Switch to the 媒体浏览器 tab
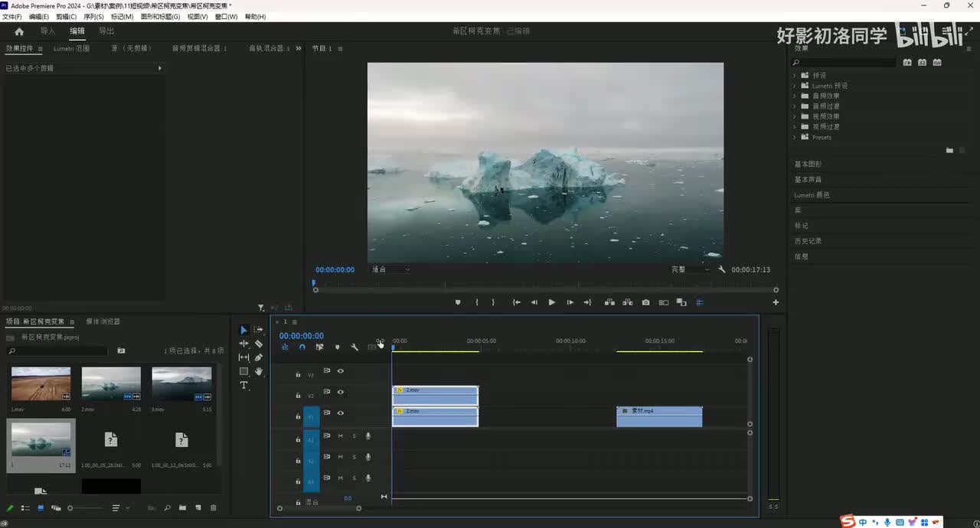Screen dimensions: 980x528 pos(103,321)
